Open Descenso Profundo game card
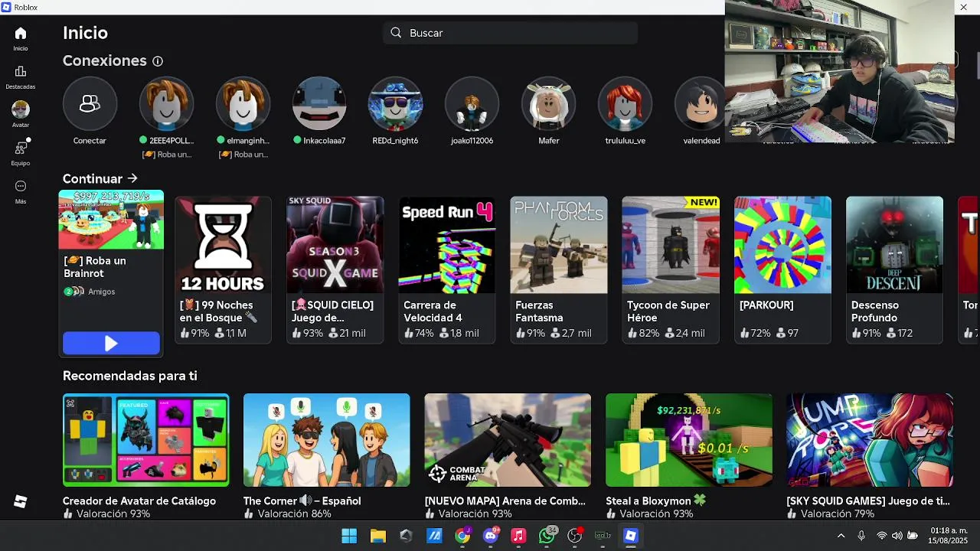Screen dimensions: 980x551 point(894,269)
